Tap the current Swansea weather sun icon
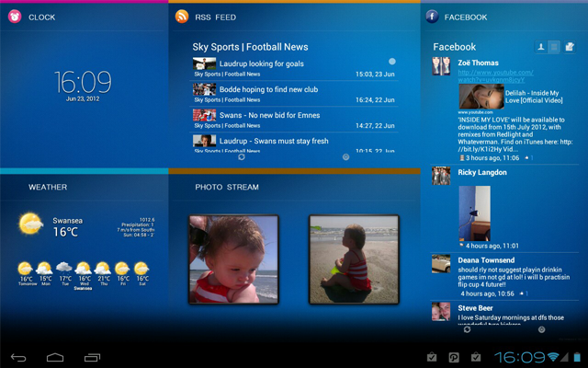 point(30,224)
